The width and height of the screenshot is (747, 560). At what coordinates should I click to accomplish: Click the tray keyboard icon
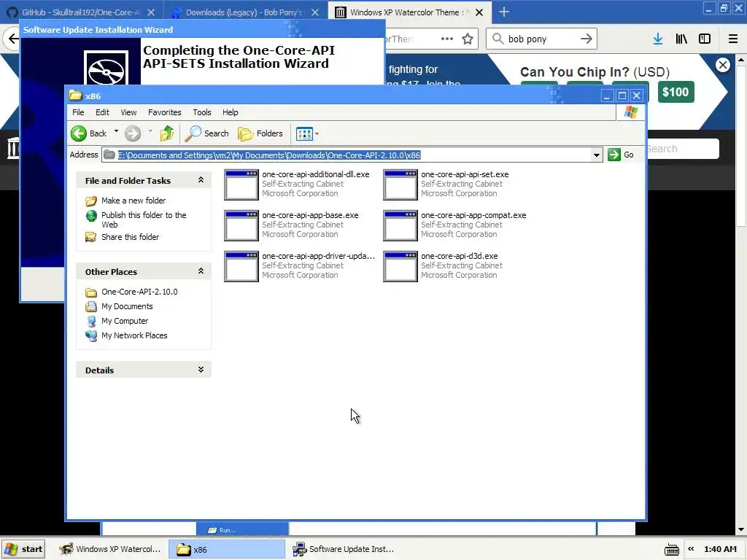[672, 549]
